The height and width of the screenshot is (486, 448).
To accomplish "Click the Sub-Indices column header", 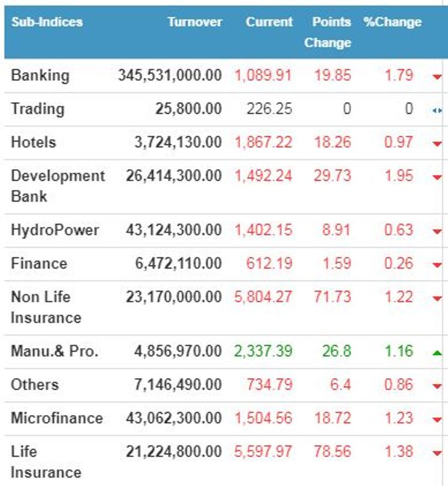I will click(x=47, y=22).
